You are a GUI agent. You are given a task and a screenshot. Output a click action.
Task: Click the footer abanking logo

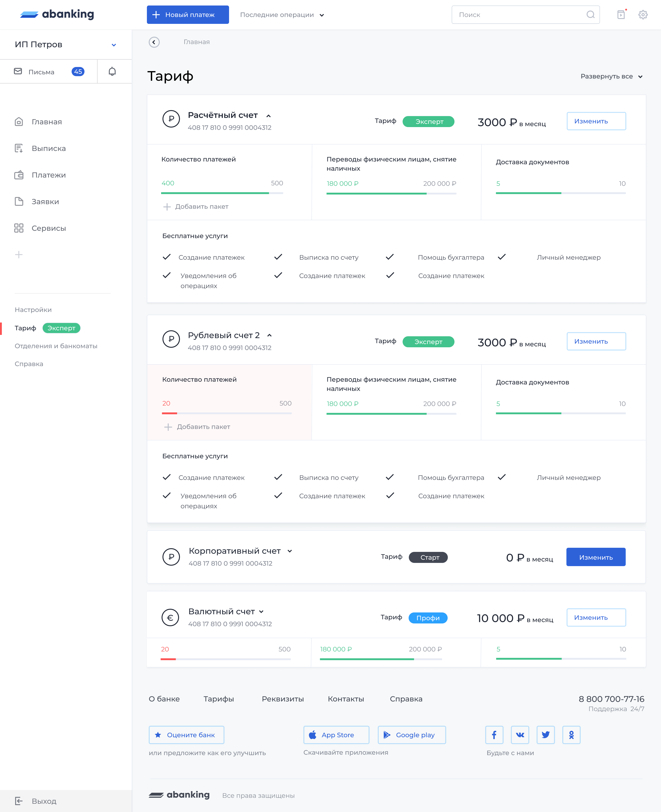point(179,795)
